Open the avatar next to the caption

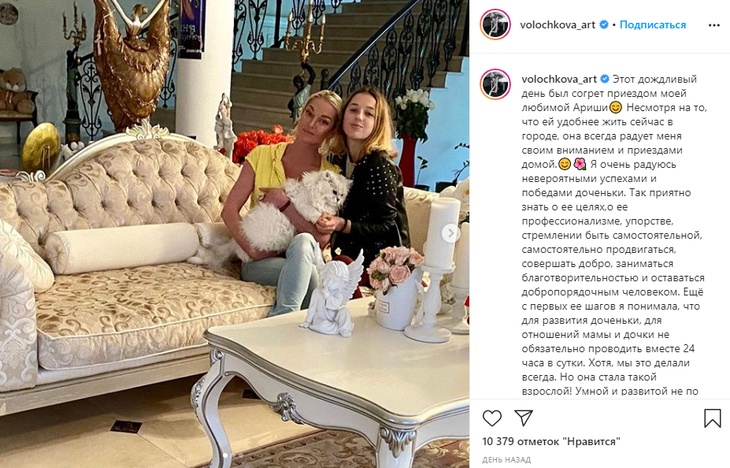coord(495,84)
